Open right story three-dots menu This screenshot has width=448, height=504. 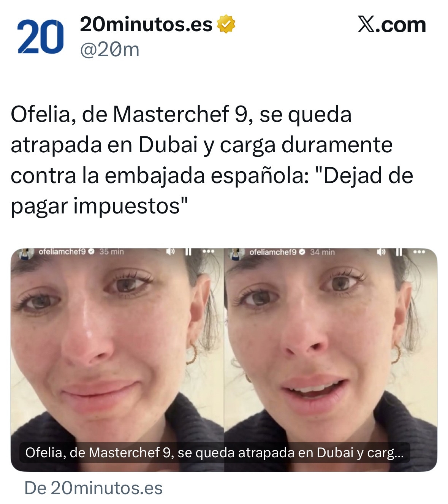tap(419, 251)
